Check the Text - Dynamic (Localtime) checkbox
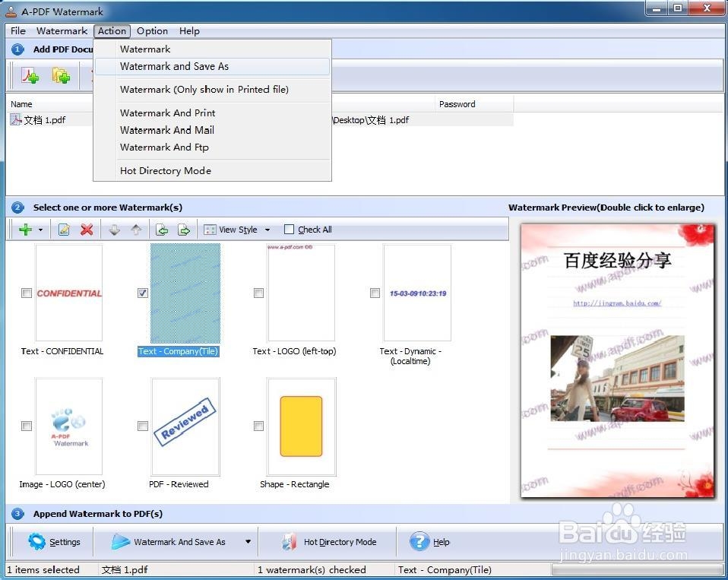Viewport: 728px width, 580px height. pyautogui.click(x=375, y=293)
